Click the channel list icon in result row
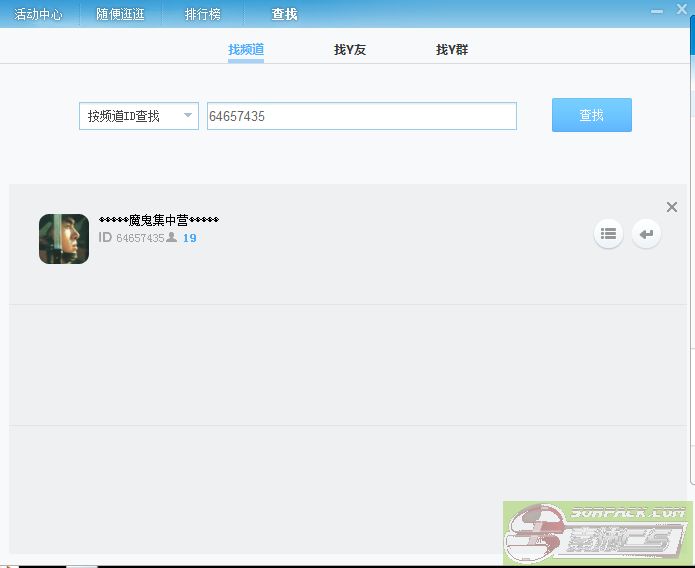The height and width of the screenshot is (568, 695). pos(608,234)
